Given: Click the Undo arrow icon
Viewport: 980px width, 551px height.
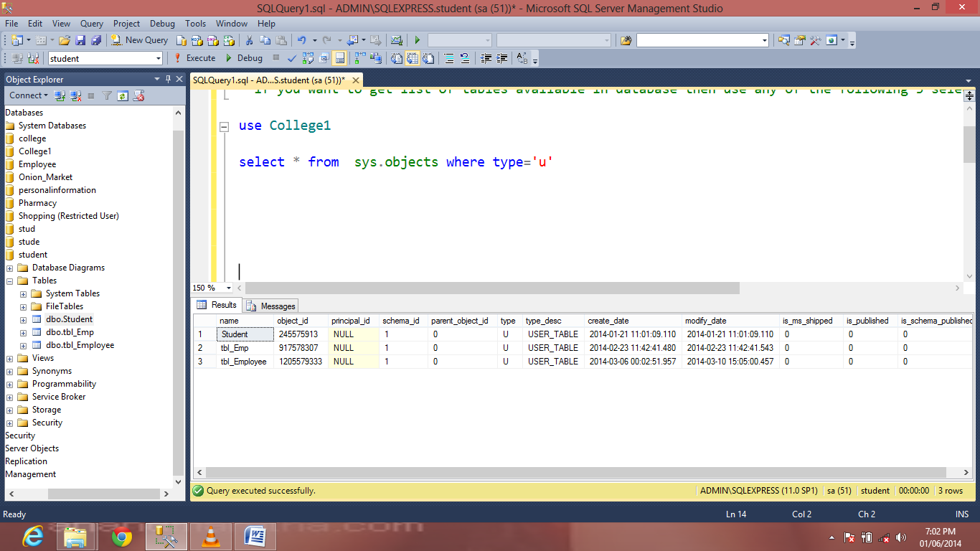Looking at the screenshot, I should click(302, 40).
